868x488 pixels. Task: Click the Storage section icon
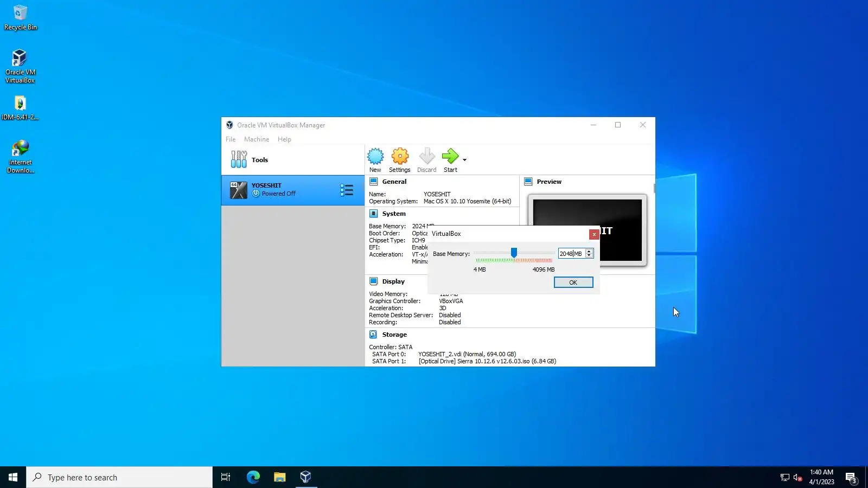(x=374, y=335)
